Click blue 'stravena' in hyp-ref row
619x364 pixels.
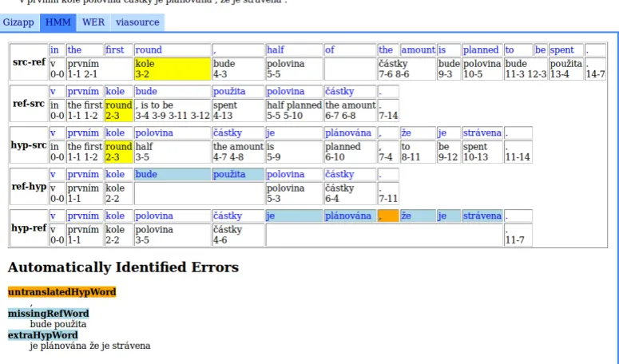click(482, 216)
